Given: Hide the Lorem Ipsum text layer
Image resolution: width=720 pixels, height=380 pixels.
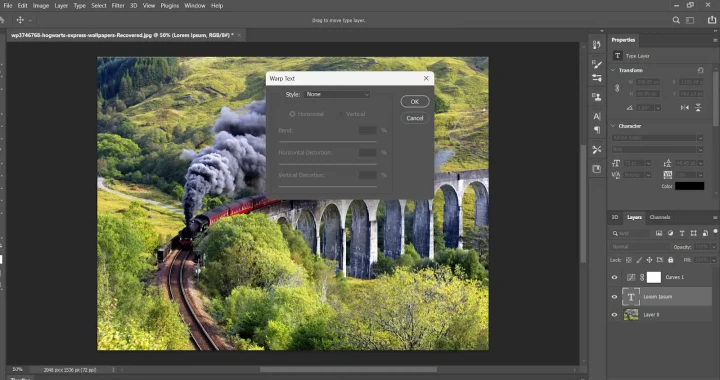Looking at the screenshot, I should [x=614, y=297].
